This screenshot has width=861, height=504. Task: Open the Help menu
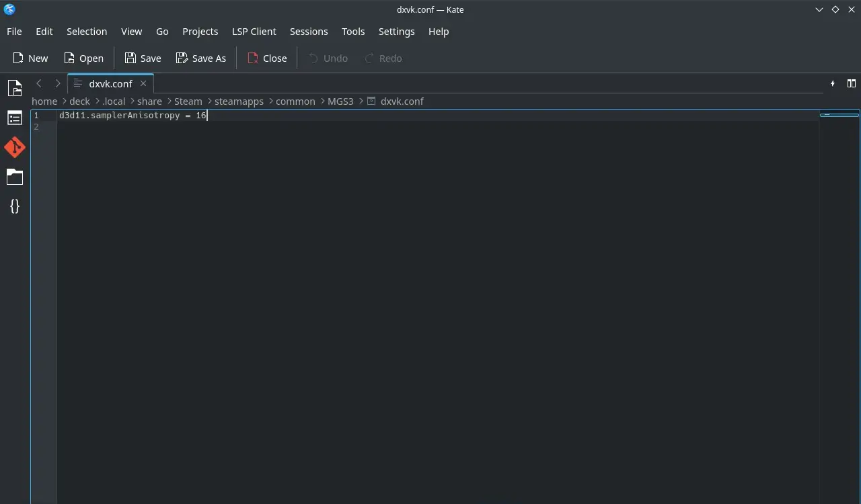(439, 32)
